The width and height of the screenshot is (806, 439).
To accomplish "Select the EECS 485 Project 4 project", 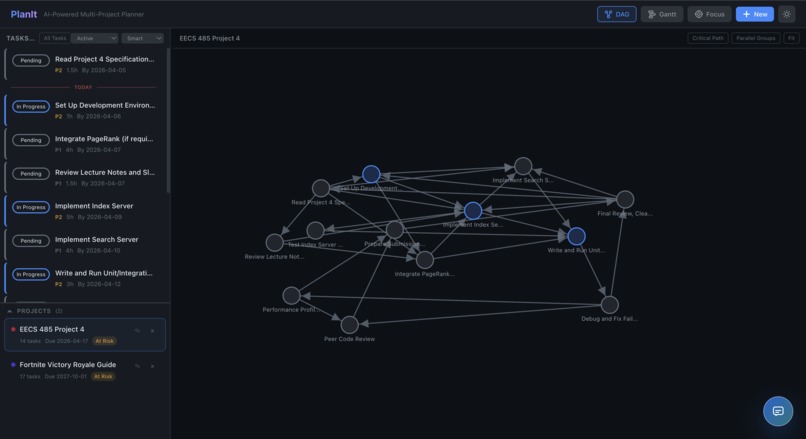I will point(85,335).
